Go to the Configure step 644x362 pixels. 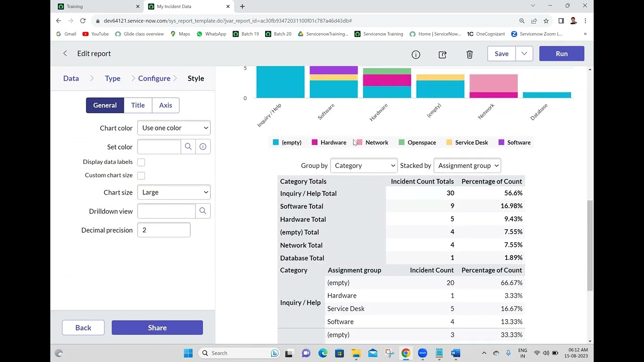(154, 78)
